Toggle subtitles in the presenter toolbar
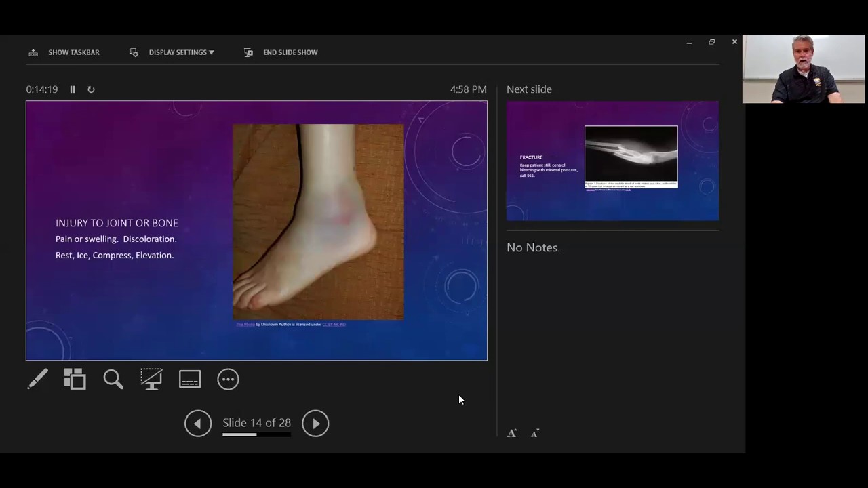The height and width of the screenshot is (488, 868). pyautogui.click(x=190, y=379)
